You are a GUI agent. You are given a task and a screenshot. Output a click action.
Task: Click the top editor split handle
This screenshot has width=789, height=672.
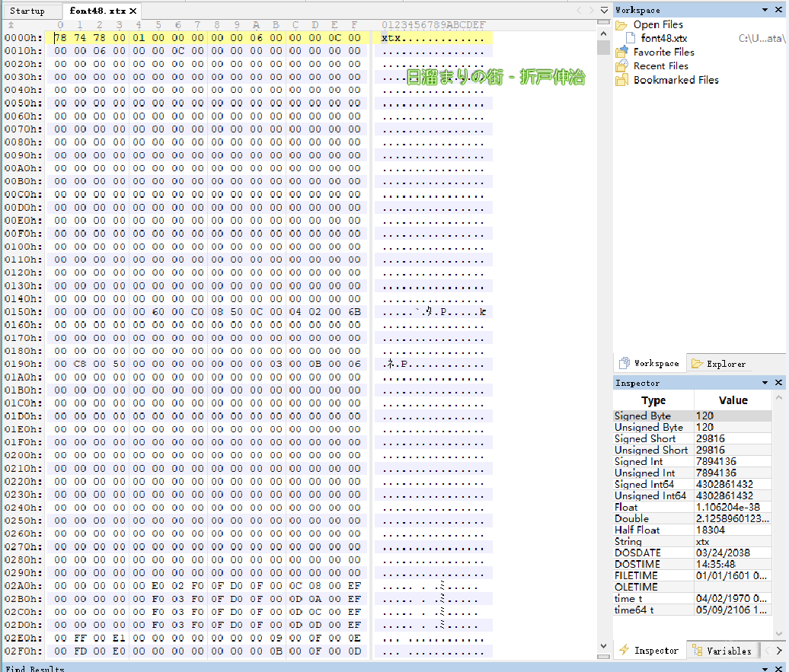click(603, 22)
